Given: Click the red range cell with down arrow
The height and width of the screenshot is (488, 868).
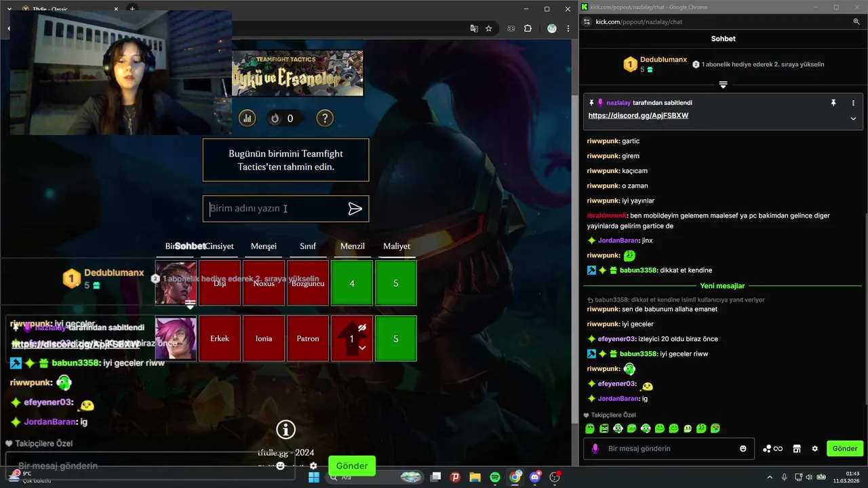Looking at the screenshot, I should [x=352, y=338].
